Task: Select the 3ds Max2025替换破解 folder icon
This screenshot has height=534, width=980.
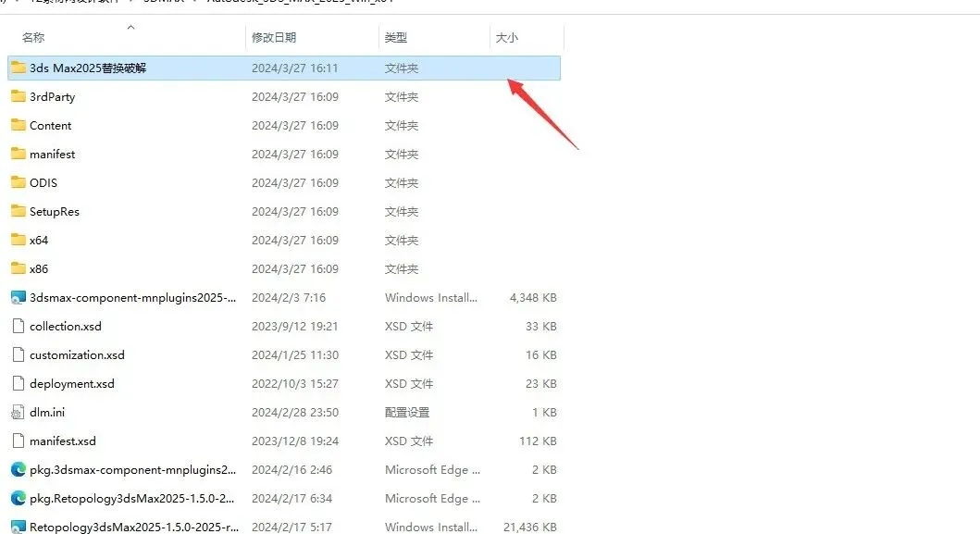Action: pyautogui.click(x=19, y=68)
